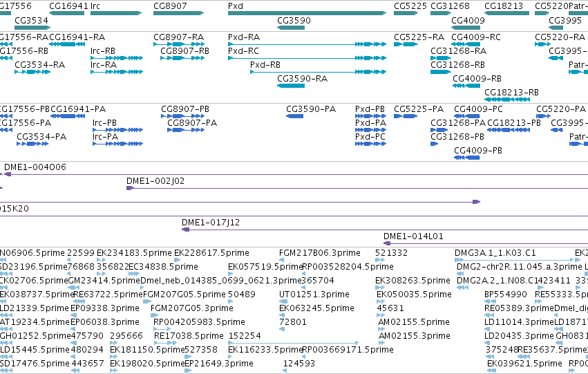The width and height of the screenshot is (588, 374).
Task: Click the CG16941-RA transcript label
Action: point(77,37)
